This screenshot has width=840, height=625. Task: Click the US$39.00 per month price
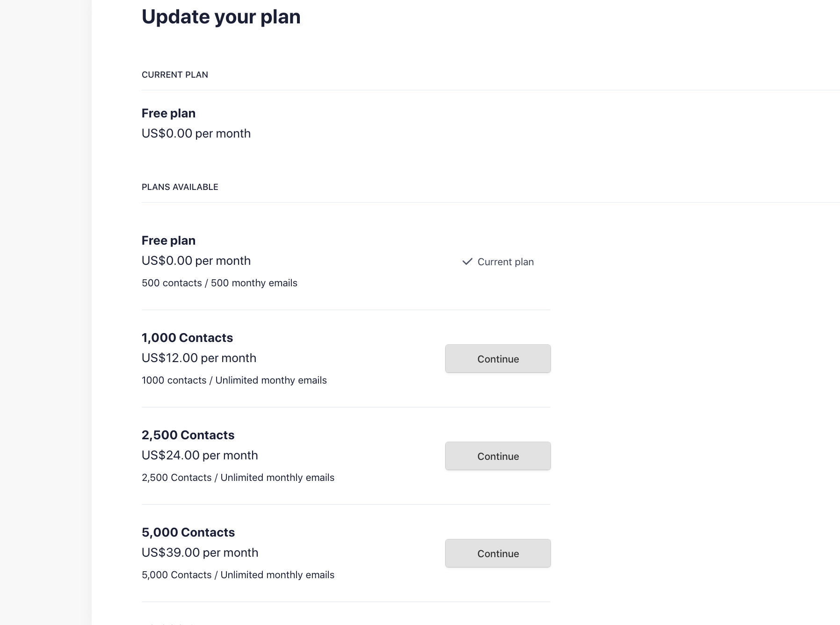pyautogui.click(x=200, y=552)
